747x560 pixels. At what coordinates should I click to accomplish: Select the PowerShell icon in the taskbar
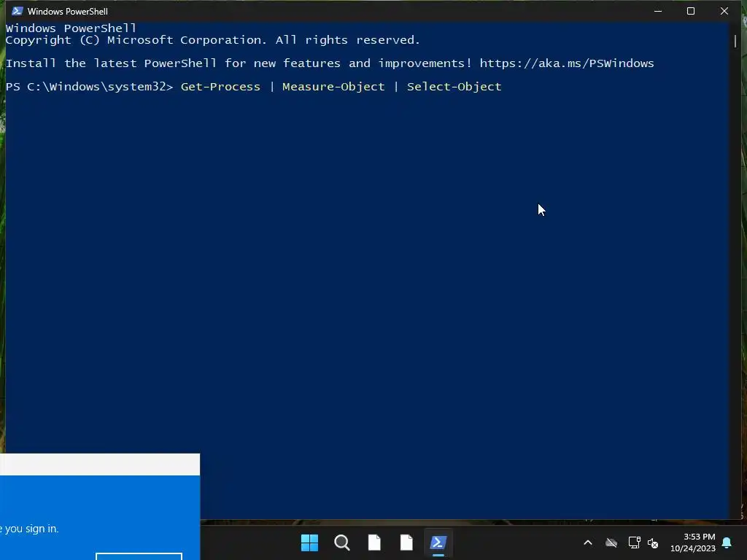(x=438, y=542)
